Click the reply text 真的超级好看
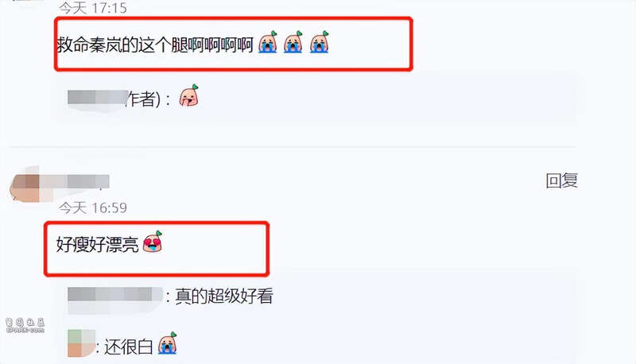Viewport: 636px width, 364px height. click(224, 296)
